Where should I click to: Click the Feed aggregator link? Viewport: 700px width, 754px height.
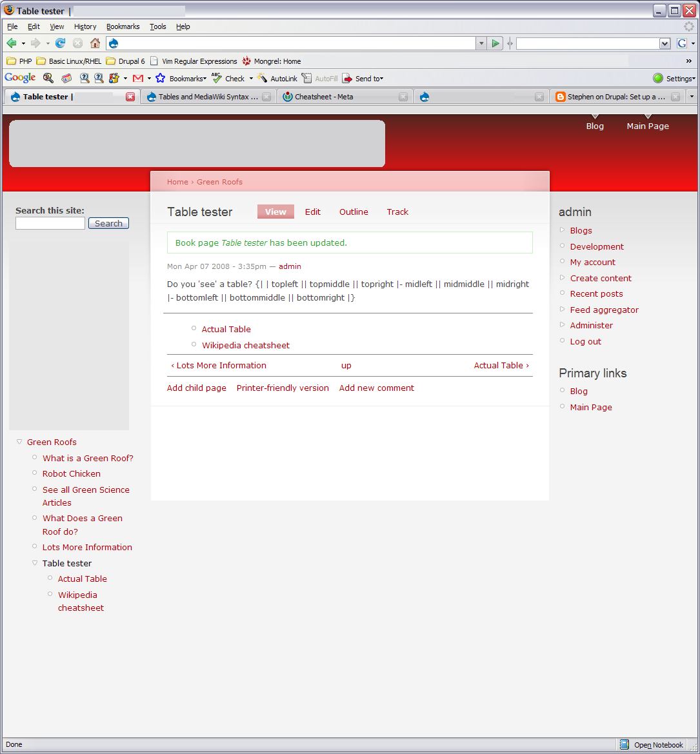605,310
